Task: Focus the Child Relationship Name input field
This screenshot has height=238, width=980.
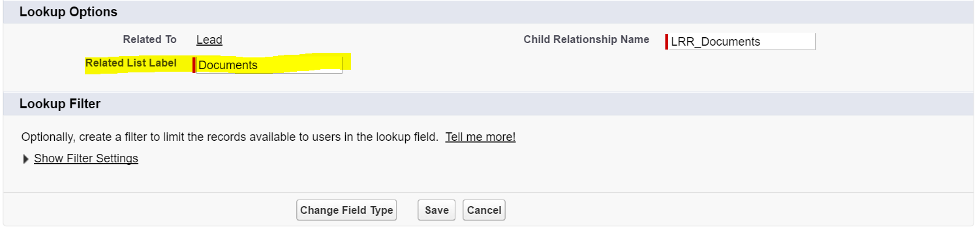Action: pyautogui.click(x=742, y=42)
